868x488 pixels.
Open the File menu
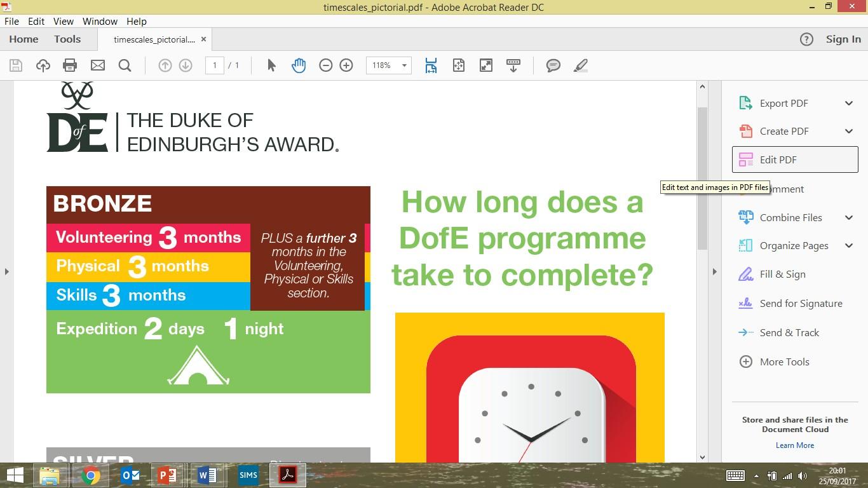tap(11, 21)
